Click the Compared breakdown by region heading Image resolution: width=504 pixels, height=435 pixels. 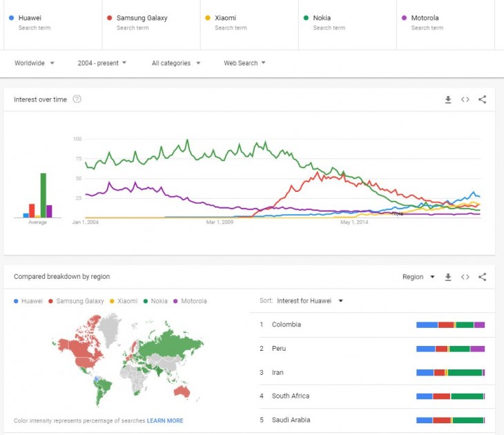coord(61,276)
